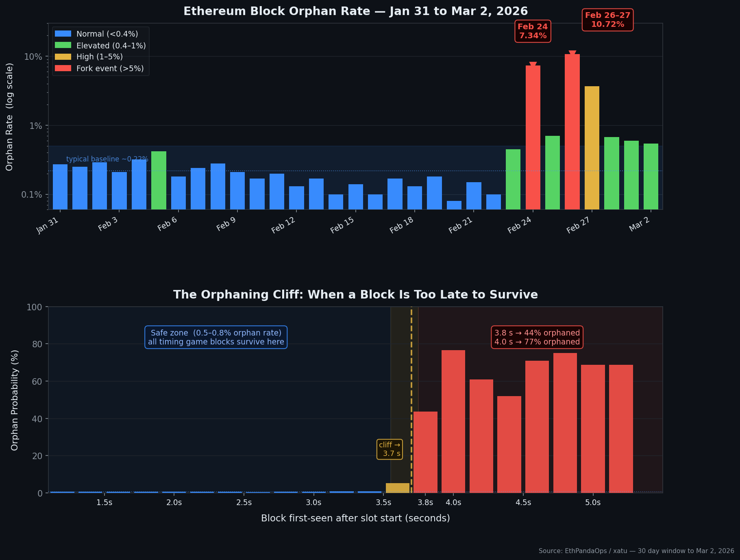Click the red triangle marker above Feb 24 bar
Viewport: 740px width, 560px height.
coord(533,65)
